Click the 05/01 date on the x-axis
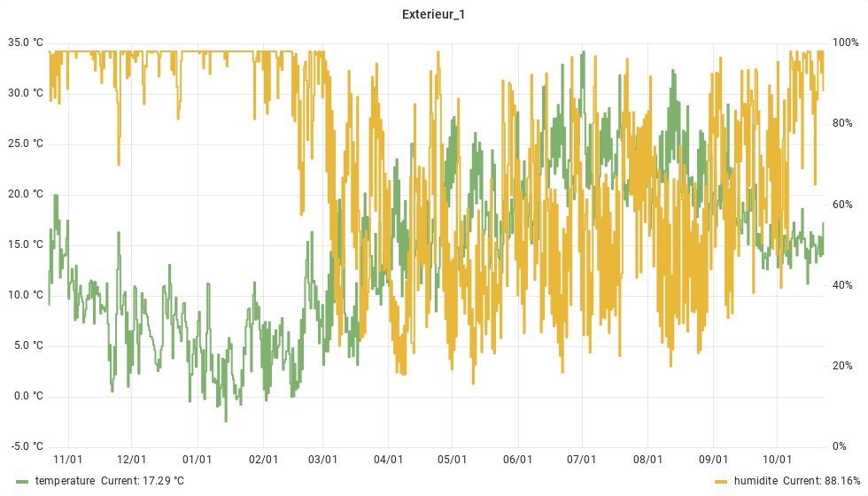The width and height of the screenshot is (868, 496). tap(452, 460)
